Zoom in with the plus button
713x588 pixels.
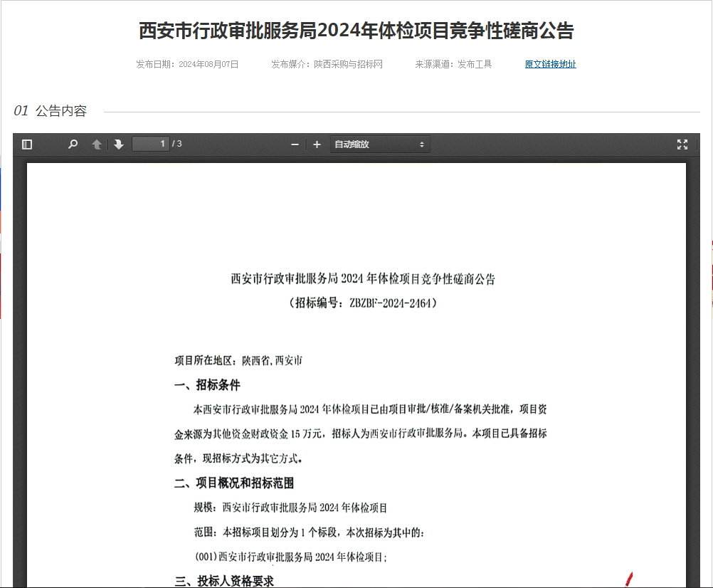[317, 145]
